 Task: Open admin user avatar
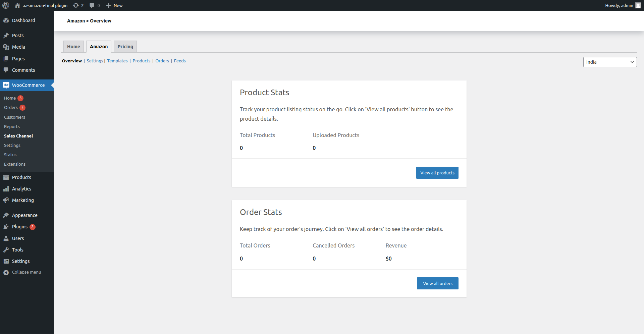[x=638, y=5]
